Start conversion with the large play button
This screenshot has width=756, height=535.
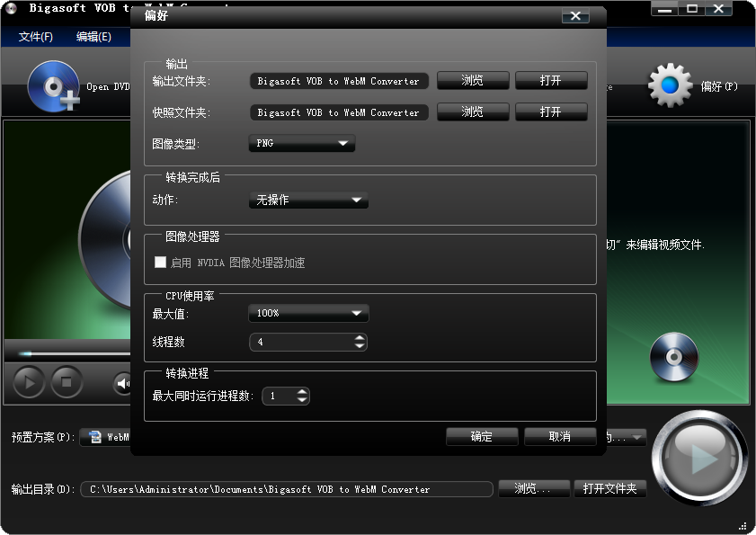(x=699, y=459)
